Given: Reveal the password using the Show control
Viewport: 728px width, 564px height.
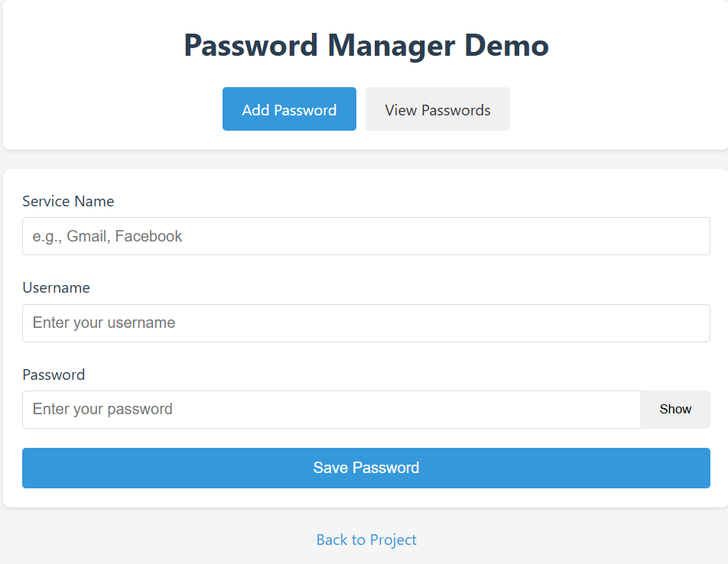Looking at the screenshot, I should pos(674,409).
